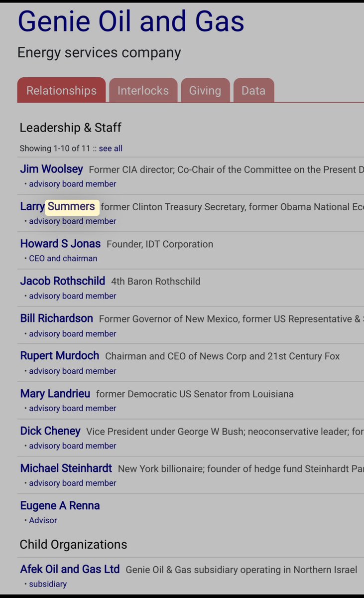The width and height of the screenshot is (364, 598).
Task: Open Jim Woolsey's profile link
Action: [51, 169]
